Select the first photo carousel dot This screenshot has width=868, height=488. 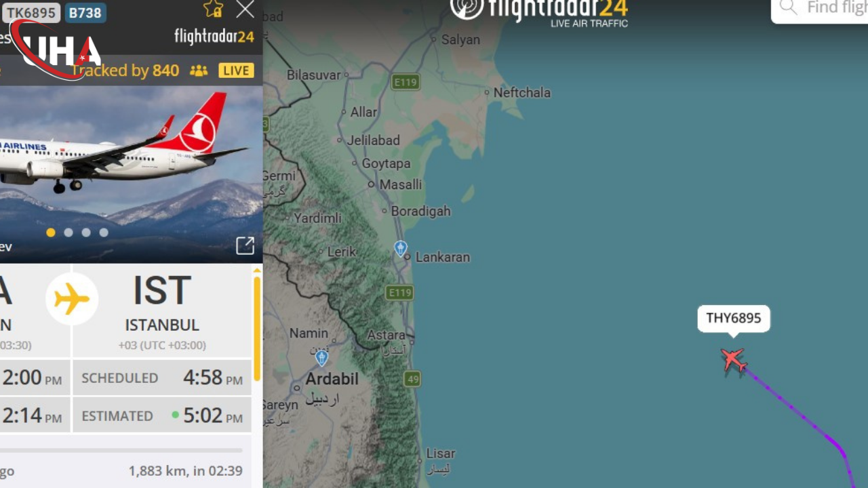tap(51, 232)
